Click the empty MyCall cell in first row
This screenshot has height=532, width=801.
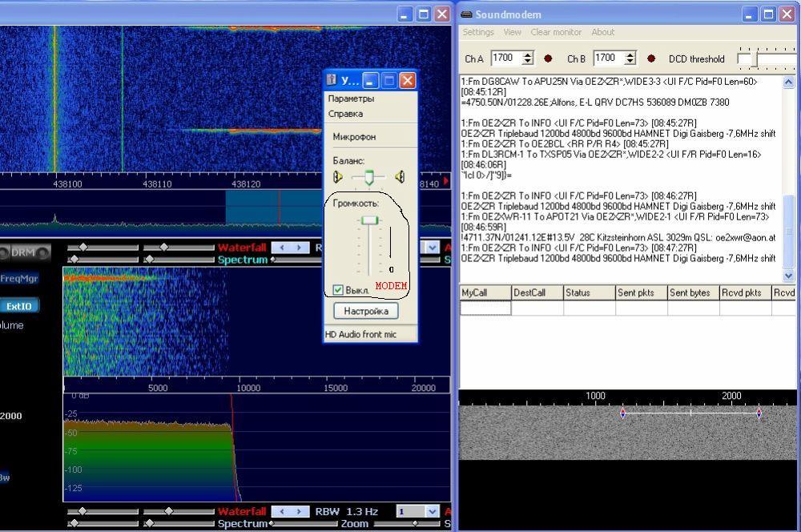[485, 308]
